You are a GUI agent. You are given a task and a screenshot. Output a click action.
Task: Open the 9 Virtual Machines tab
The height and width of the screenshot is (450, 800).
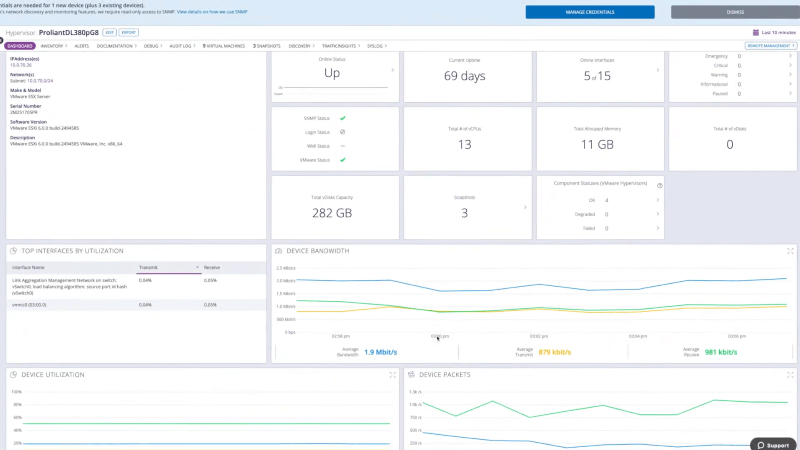(x=223, y=46)
